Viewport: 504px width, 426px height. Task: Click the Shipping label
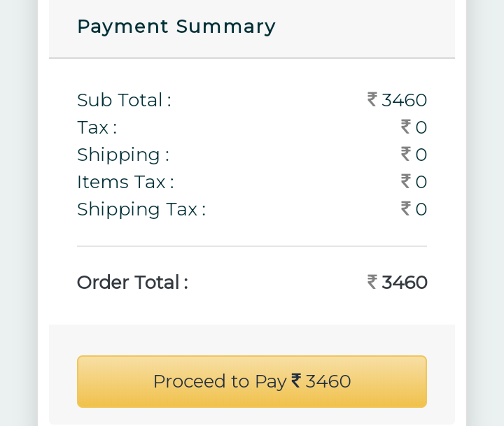pyautogui.click(x=123, y=155)
